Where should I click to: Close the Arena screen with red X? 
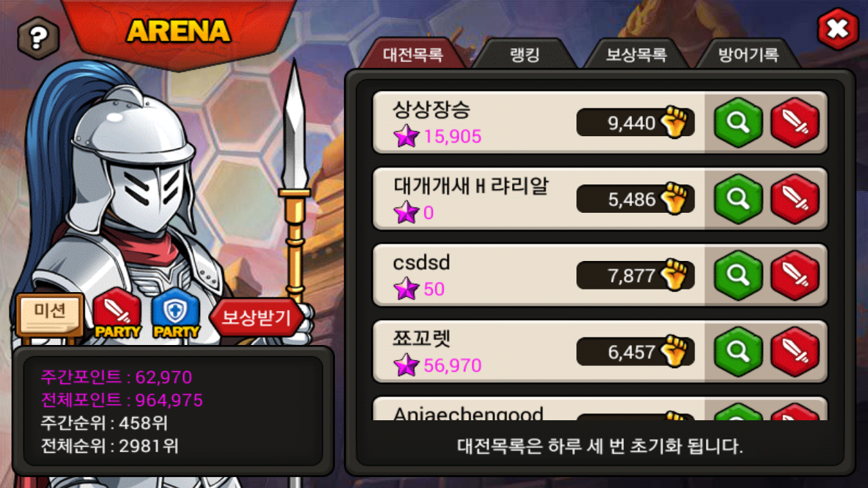[838, 29]
